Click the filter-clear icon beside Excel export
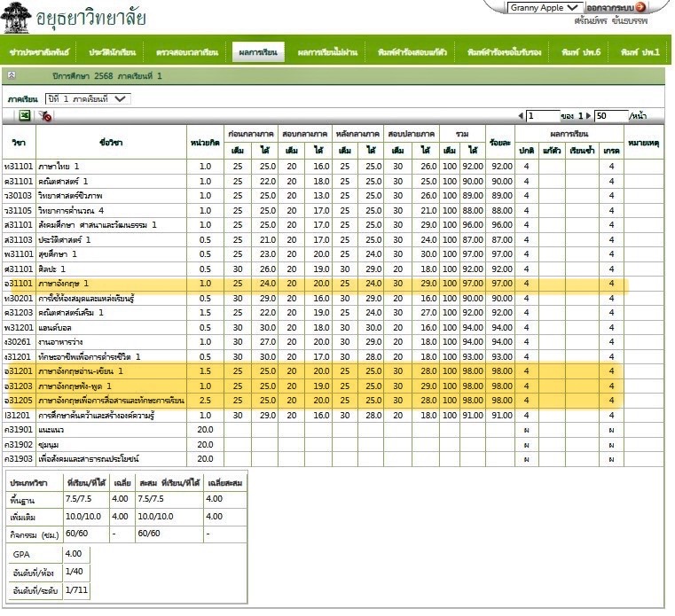The image size is (675, 616). [x=45, y=116]
